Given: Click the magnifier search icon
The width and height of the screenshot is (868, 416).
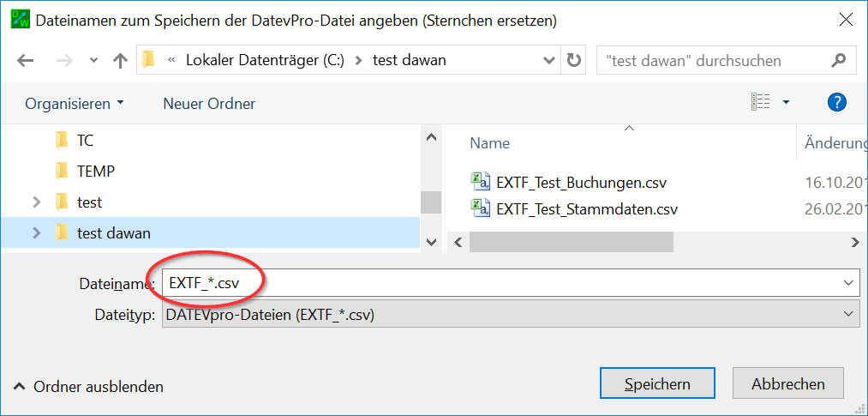Looking at the screenshot, I should (x=839, y=60).
